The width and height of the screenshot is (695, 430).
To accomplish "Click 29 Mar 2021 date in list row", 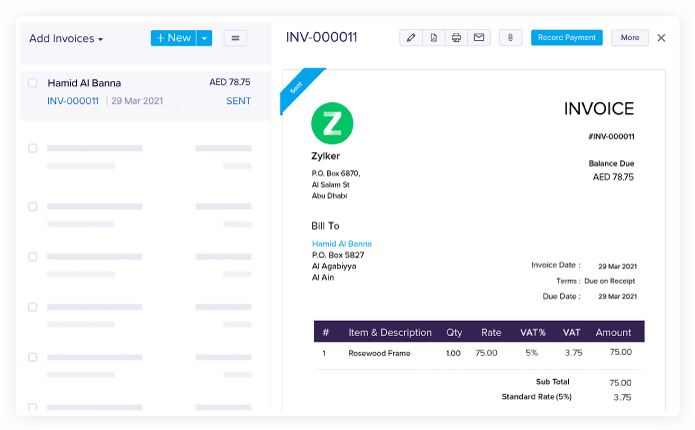I will [137, 101].
